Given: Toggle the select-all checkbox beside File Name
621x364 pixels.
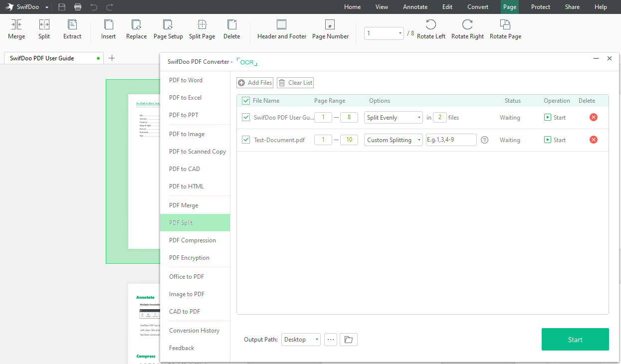Looking at the screenshot, I should pyautogui.click(x=246, y=101).
